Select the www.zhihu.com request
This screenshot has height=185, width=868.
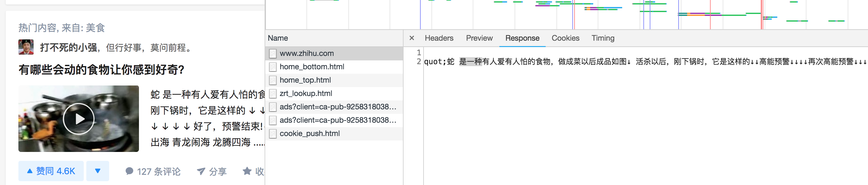306,53
